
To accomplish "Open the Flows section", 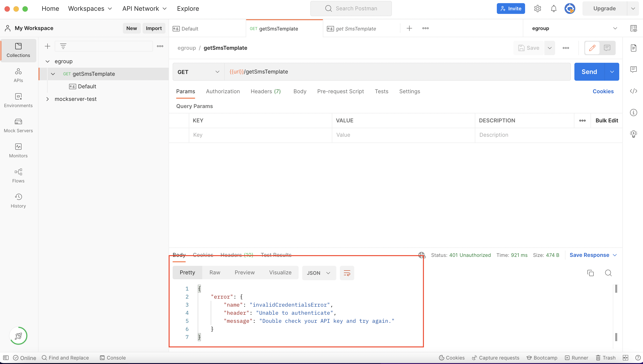I will (18, 175).
